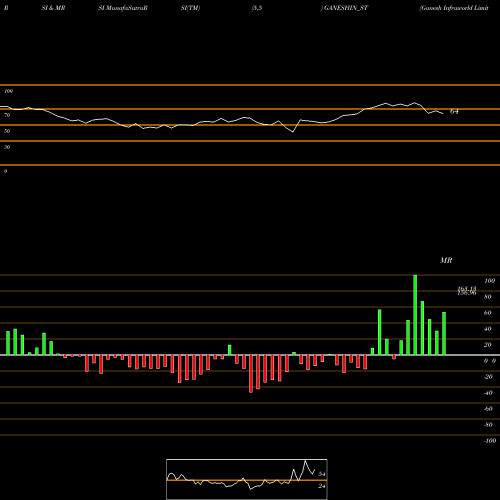Click the '50' level label on RSI axis
The width and height of the screenshot is (500, 500).
(x=7, y=131)
